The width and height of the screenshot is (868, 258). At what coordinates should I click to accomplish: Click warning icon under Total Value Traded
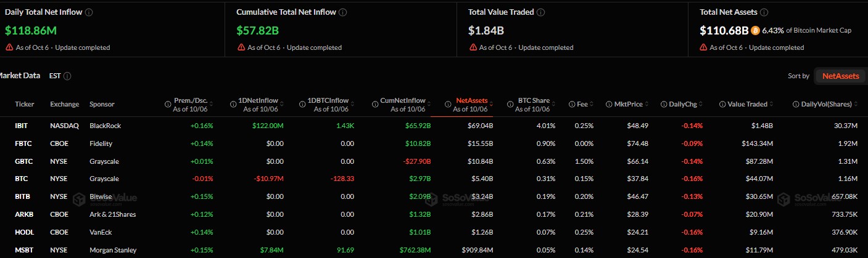473,47
